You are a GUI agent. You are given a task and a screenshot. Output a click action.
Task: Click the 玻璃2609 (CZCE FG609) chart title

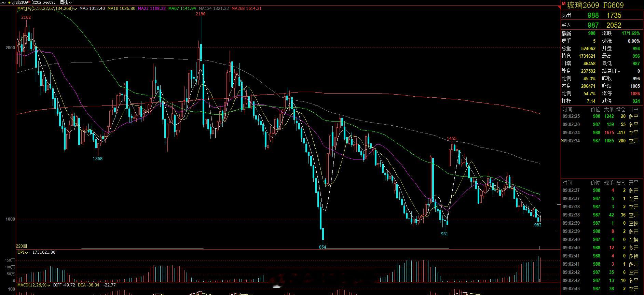point(33,2)
